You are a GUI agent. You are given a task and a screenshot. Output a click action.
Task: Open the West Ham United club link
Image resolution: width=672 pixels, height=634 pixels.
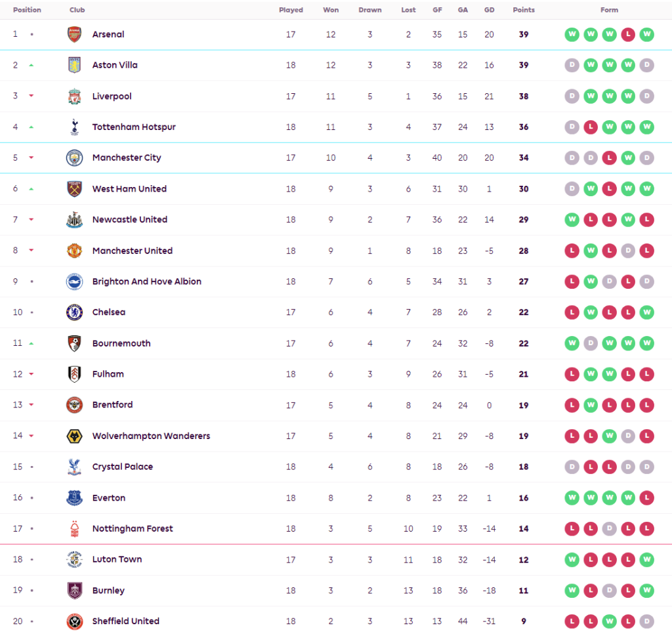point(129,189)
